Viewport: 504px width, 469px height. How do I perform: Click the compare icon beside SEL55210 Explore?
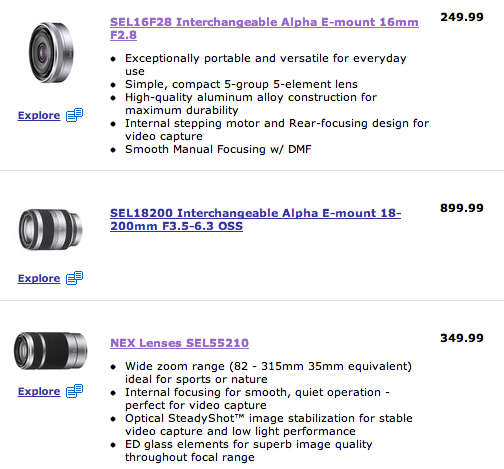(74, 391)
